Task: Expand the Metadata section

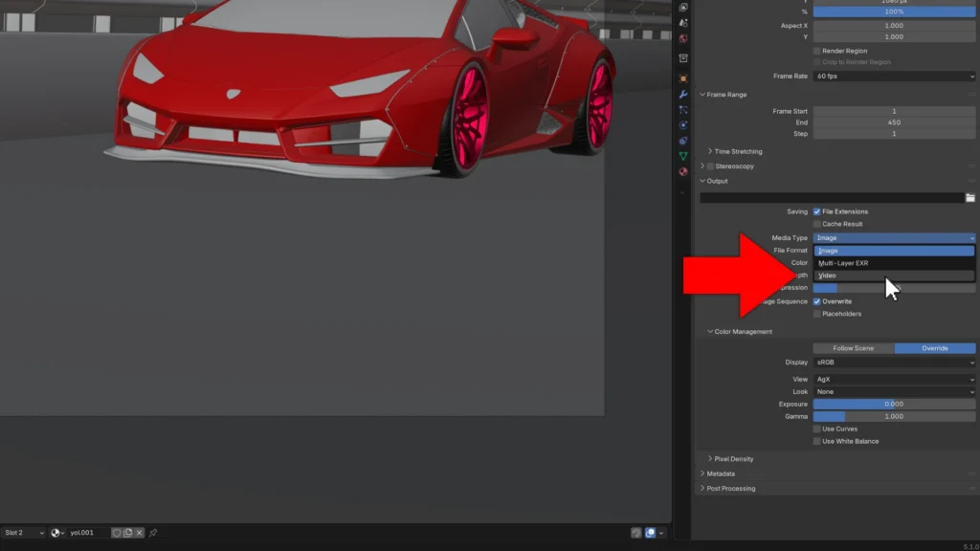Action: click(x=702, y=474)
